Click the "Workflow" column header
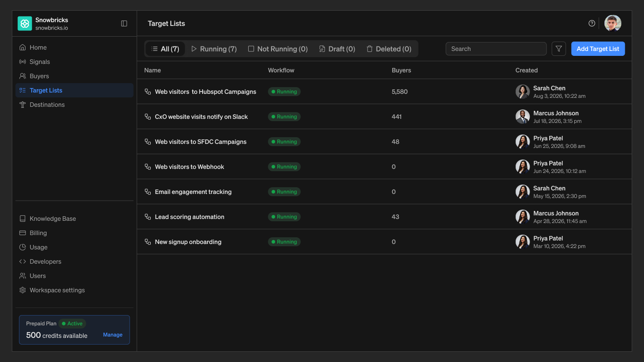Screen dimensions: 644x362 (281, 70)
